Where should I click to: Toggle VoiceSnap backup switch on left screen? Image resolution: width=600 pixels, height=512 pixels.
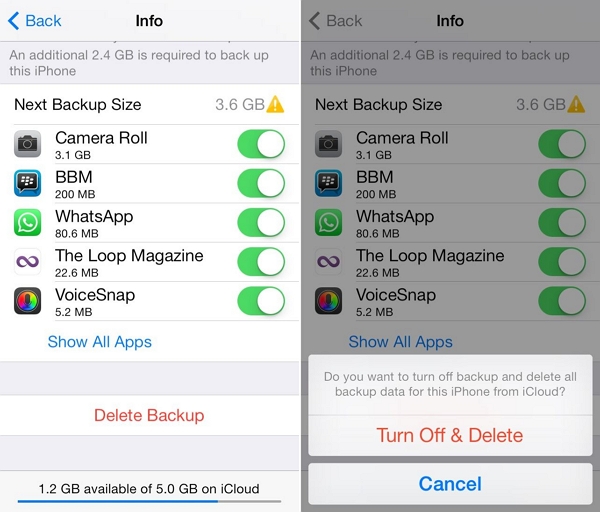[x=261, y=301]
